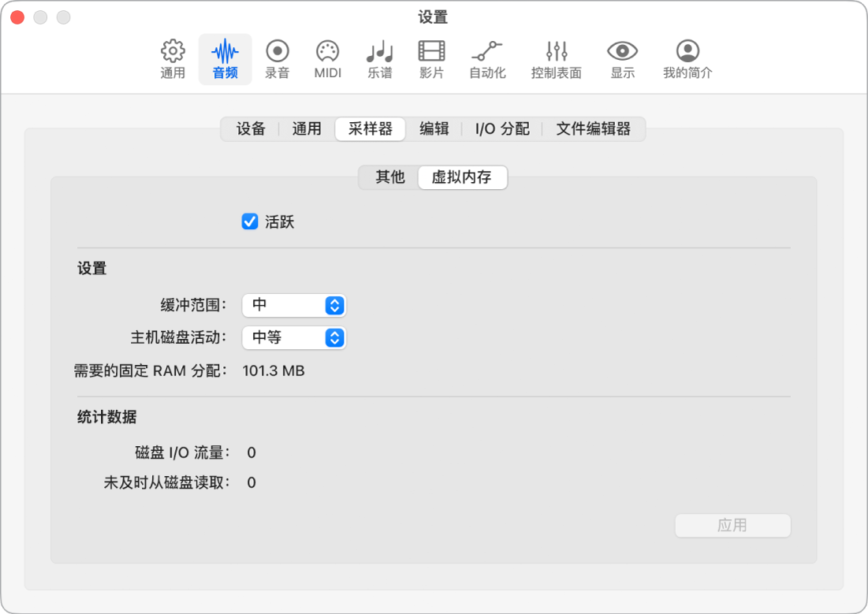Switch to the I/O 分配 tab

point(502,129)
